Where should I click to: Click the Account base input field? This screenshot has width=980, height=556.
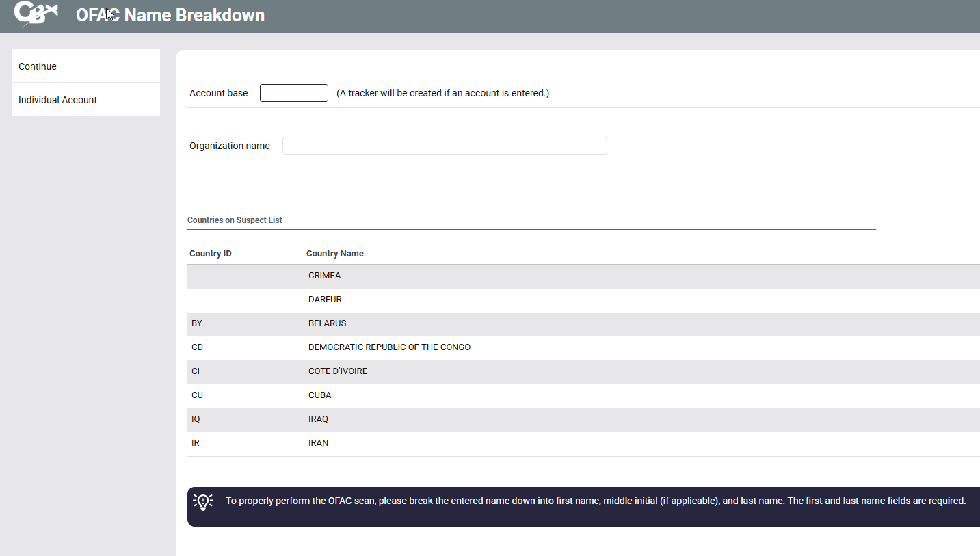coord(293,93)
